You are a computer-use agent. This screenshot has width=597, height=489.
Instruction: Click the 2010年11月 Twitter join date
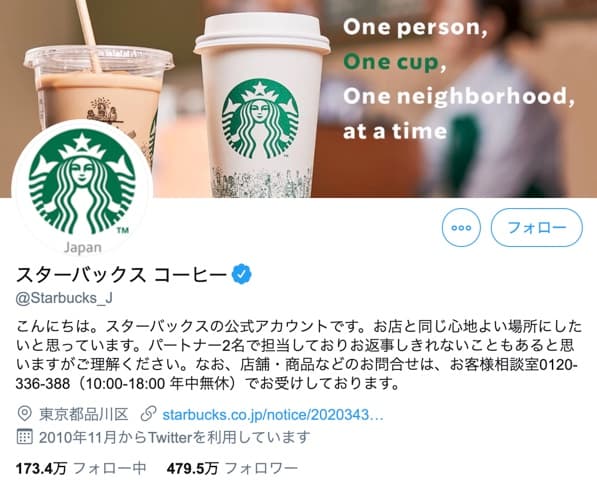click(174, 437)
